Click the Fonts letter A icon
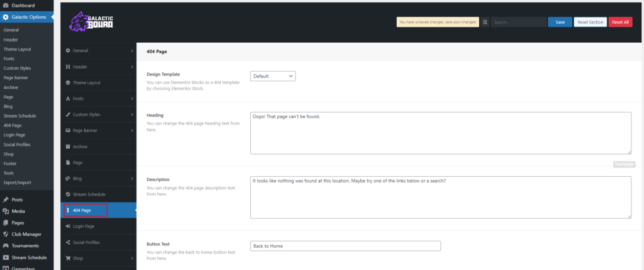Viewport: 644px width, 270px height. pyautogui.click(x=68, y=99)
